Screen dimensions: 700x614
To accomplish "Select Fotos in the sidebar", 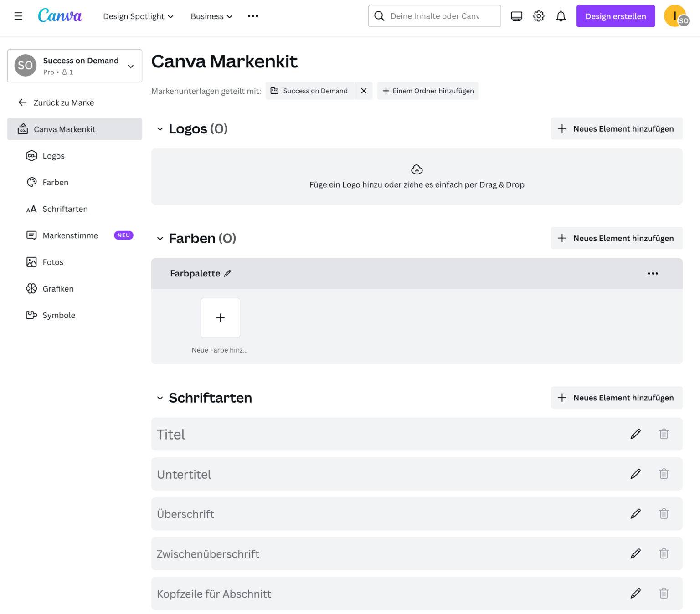I will pos(53,262).
